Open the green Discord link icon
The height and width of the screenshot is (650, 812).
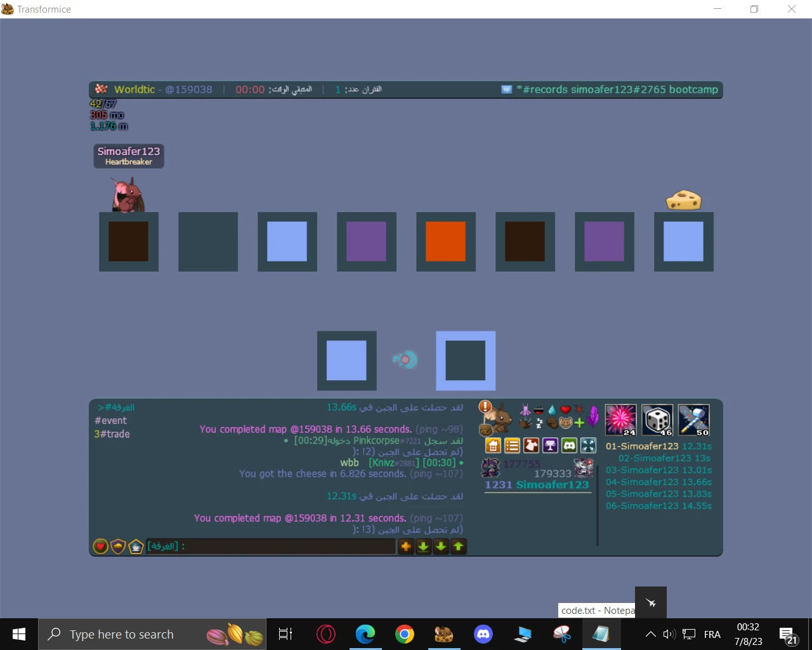(570, 446)
